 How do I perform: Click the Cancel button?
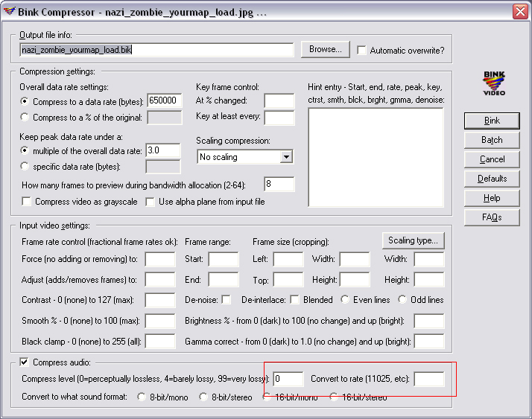(492, 159)
